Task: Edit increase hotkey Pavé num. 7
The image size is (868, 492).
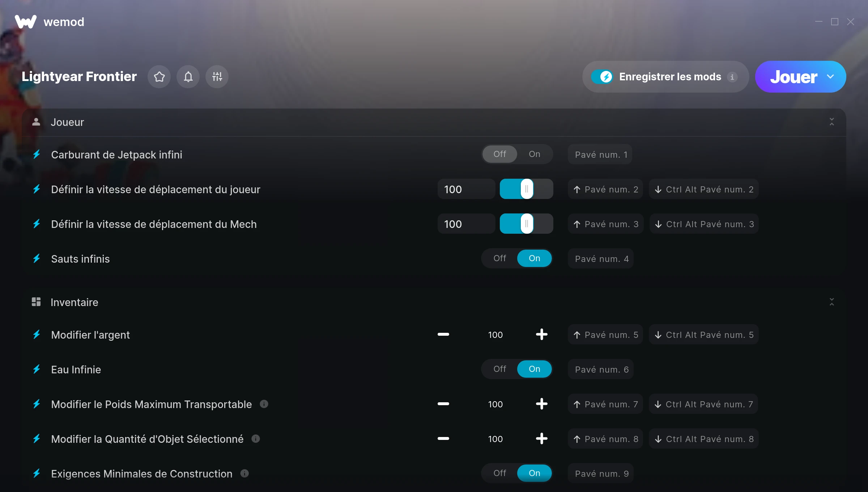Action: coord(605,404)
